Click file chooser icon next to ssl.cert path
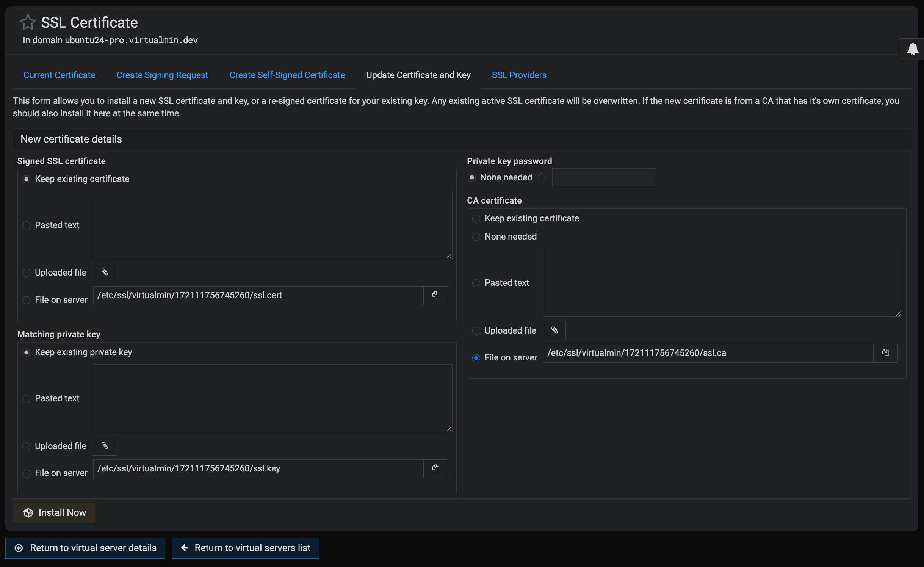 (x=435, y=295)
